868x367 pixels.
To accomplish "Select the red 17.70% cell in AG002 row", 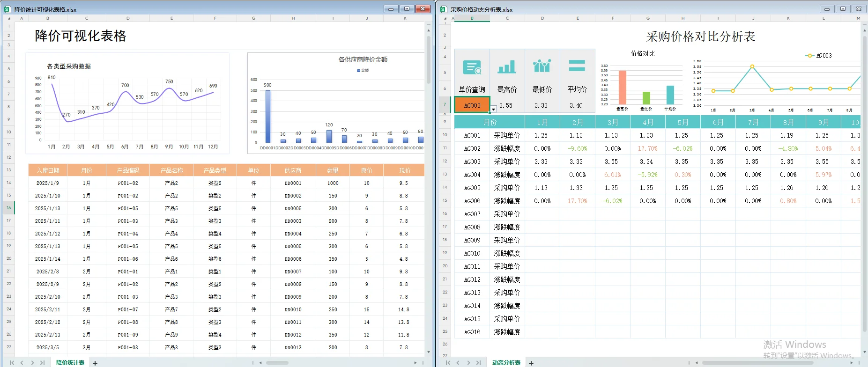I will (x=648, y=148).
